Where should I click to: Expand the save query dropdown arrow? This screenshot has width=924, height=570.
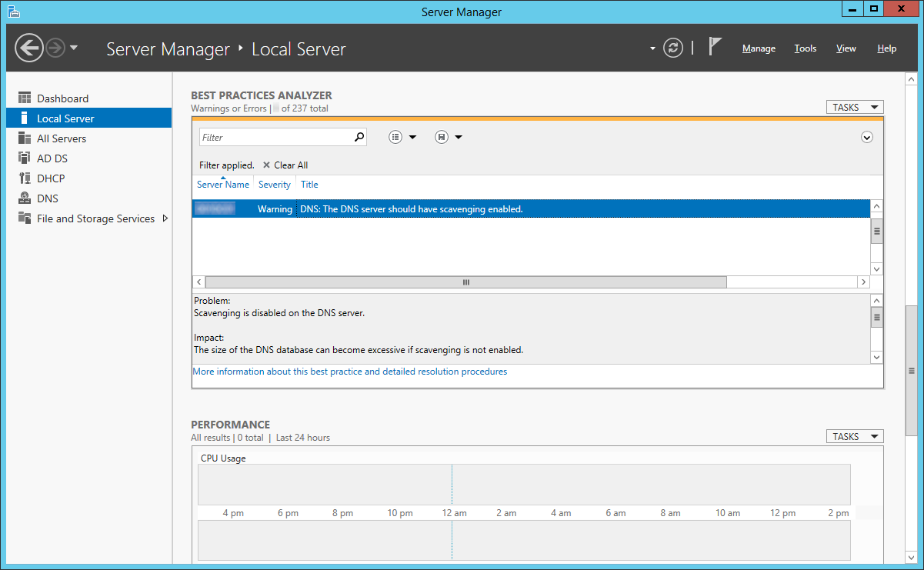[x=459, y=138]
